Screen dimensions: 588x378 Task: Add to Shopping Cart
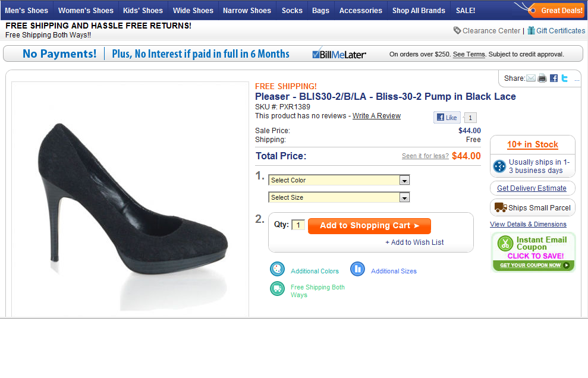[x=369, y=226]
